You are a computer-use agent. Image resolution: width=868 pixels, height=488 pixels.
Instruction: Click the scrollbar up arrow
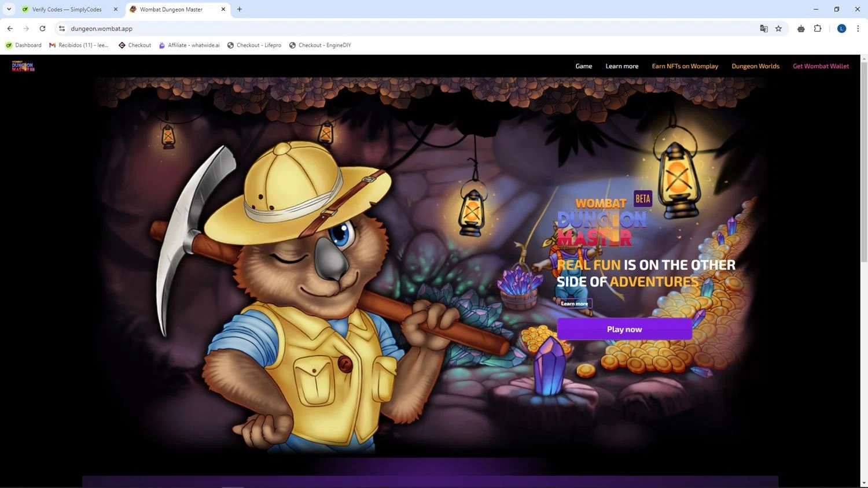pyautogui.click(x=864, y=58)
